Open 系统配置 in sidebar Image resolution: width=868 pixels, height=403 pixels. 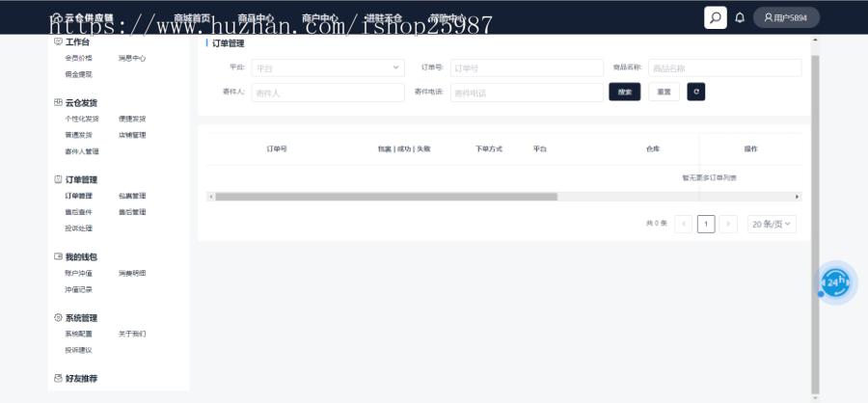tap(79, 334)
